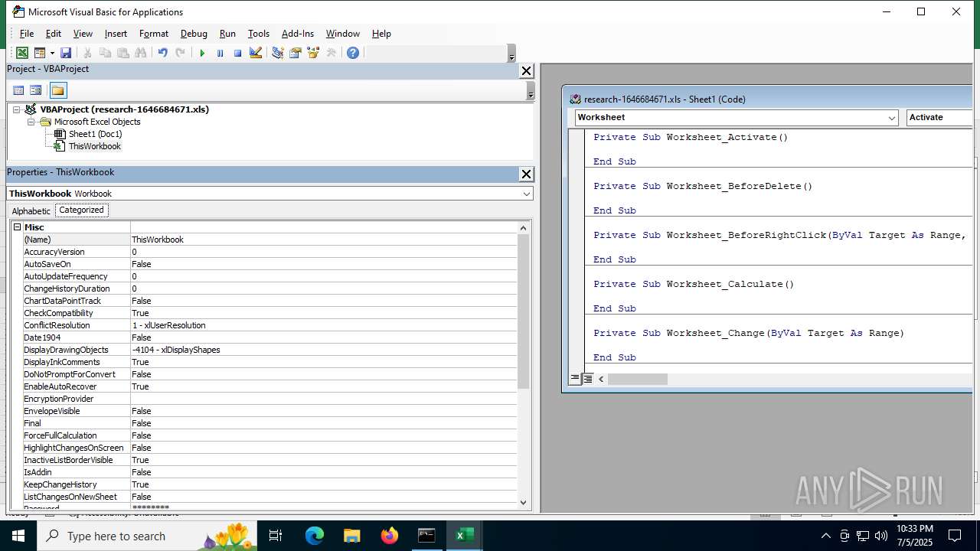The width and height of the screenshot is (980, 551).
Task: Open Object Browser toolbar icon
Action: [312, 53]
